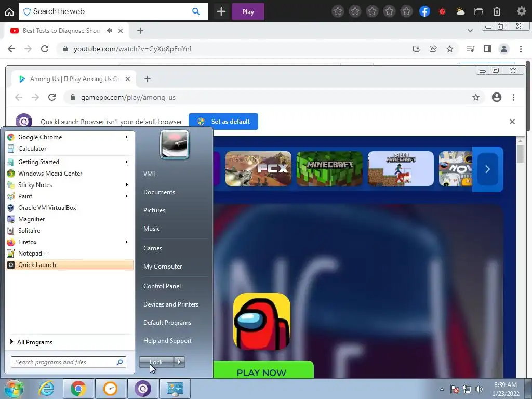Open the three-dot menu of gamepix window
Screen dimensions: 532x399
pos(513,97)
